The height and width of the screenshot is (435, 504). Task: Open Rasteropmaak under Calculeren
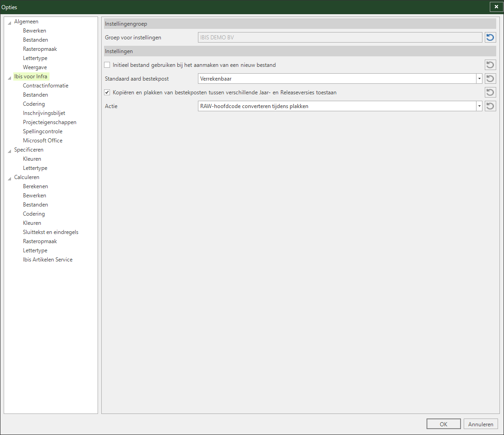pos(40,241)
